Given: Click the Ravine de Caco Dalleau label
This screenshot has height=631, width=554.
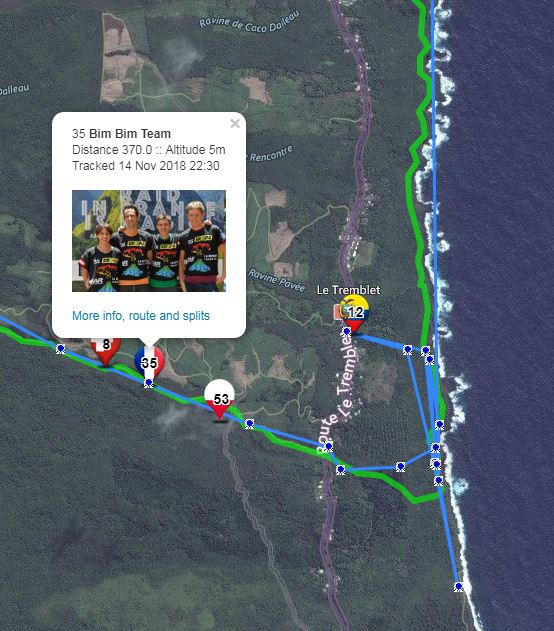Looking at the screenshot, I should pos(249,21).
